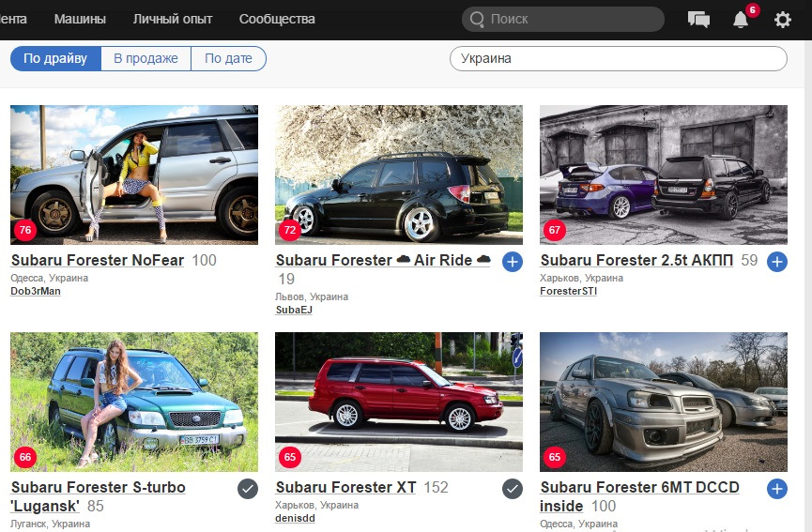Click 'Одесса, Украина' under Forester NoFear
812x532 pixels.
(49, 278)
